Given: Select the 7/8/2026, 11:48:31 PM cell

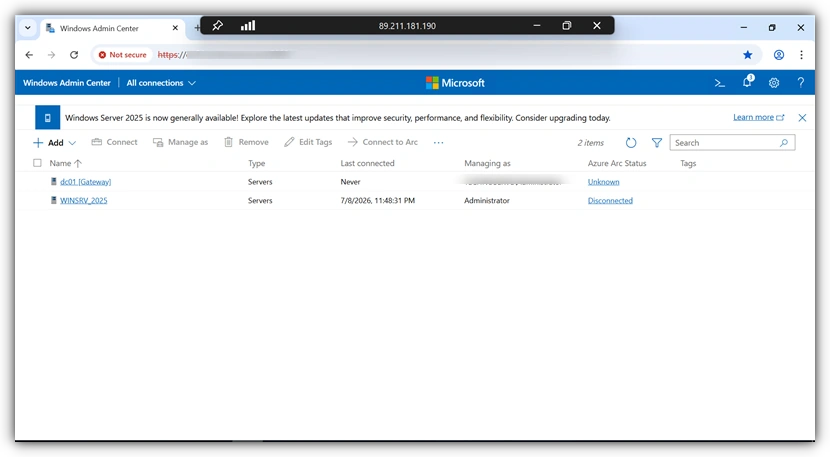Looking at the screenshot, I should click(x=377, y=200).
